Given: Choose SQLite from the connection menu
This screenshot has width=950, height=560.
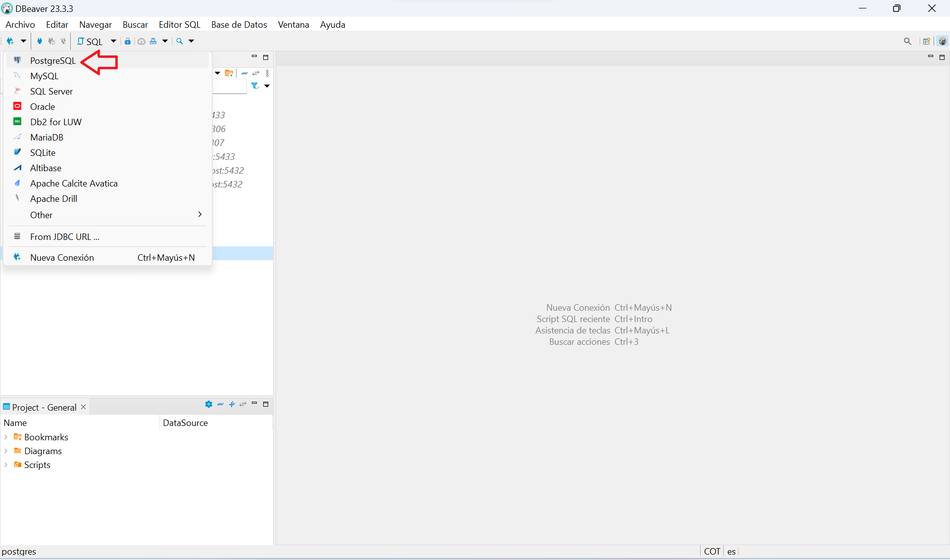Looking at the screenshot, I should [x=108, y=152].
